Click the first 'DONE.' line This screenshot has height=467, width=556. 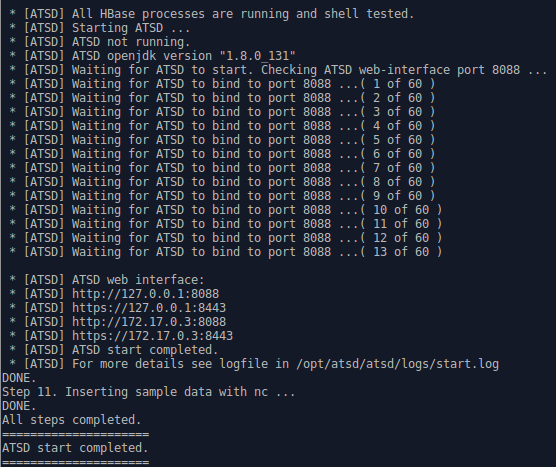(x=19, y=378)
